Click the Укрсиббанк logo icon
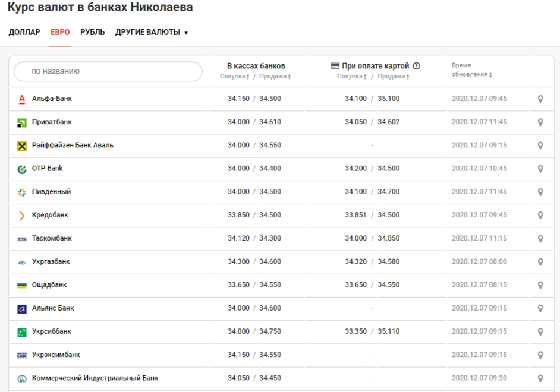The image size is (560, 392). tap(22, 333)
